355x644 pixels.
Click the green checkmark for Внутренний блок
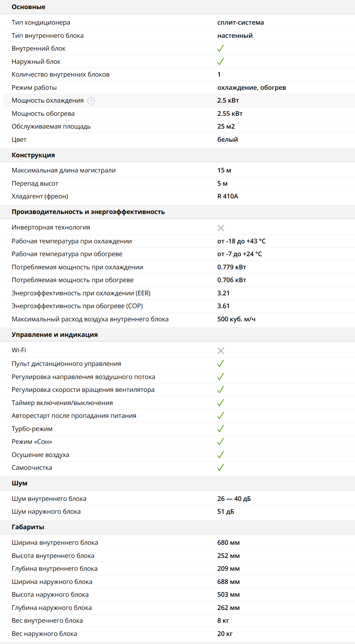point(221,49)
